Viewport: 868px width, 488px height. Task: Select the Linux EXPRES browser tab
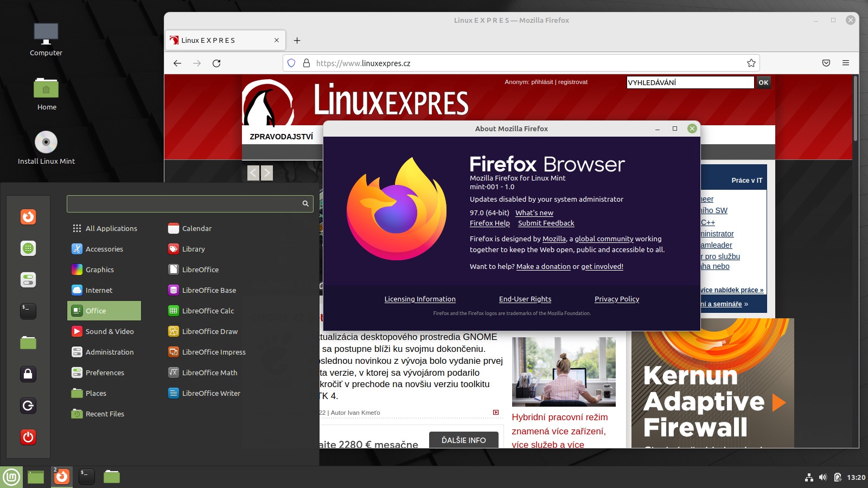pyautogui.click(x=225, y=41)
